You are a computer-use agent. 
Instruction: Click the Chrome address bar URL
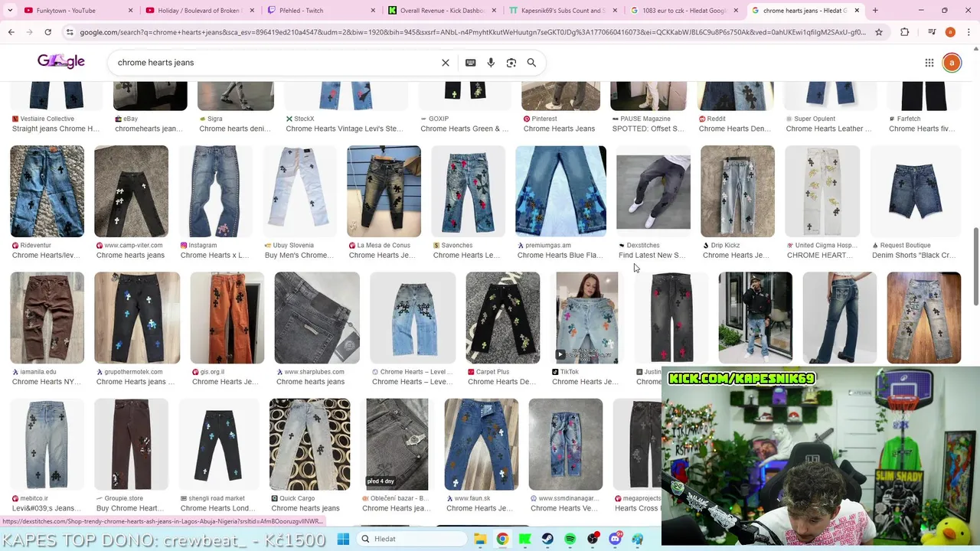pos(472,32)
